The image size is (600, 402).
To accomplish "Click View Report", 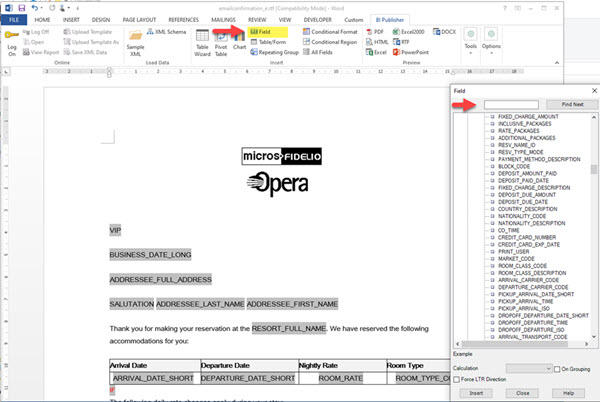I will click(41, 52).
